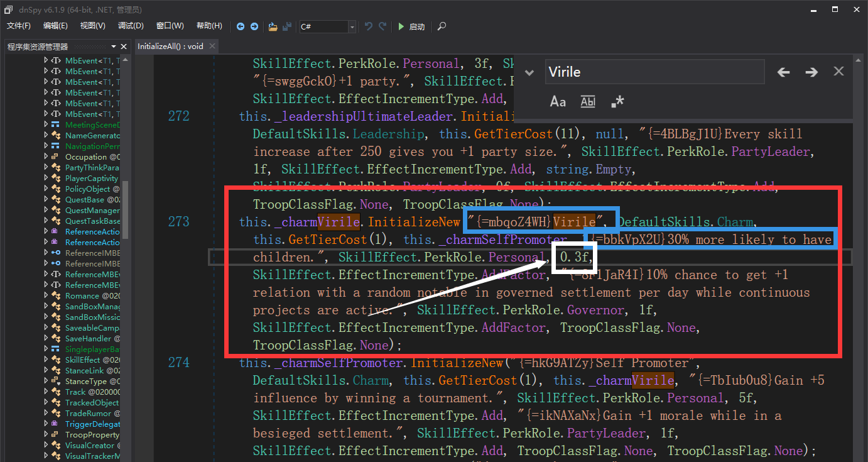Viewport: 868px width, 462px height.
Task: Open the 帮助(H) menu
Action: tap(209, 26)
